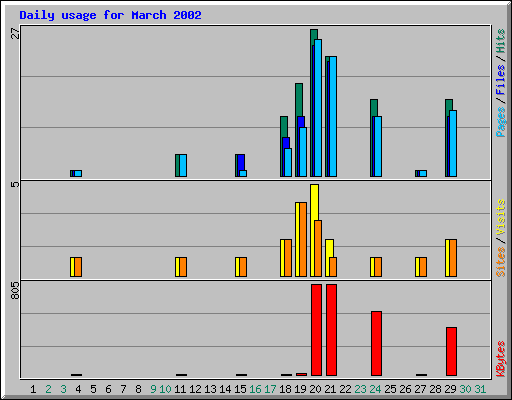Select the cyan Pages bar for day 19
Viewport: 512px width, 400px height.
(303, 152)
